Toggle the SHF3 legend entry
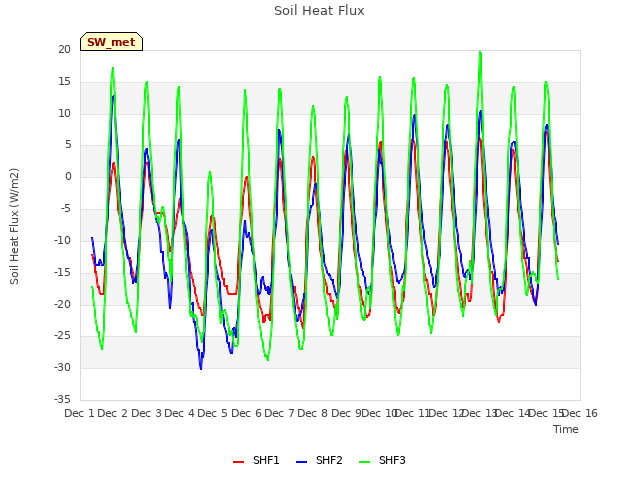 point(382,460)
